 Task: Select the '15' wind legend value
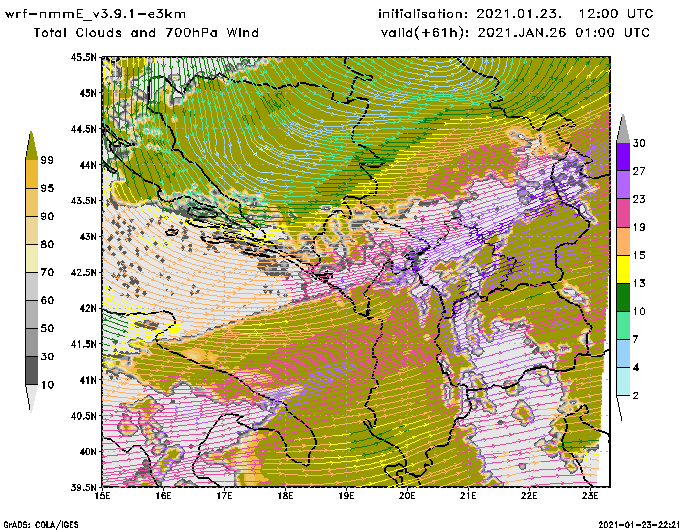click(639, 255)
